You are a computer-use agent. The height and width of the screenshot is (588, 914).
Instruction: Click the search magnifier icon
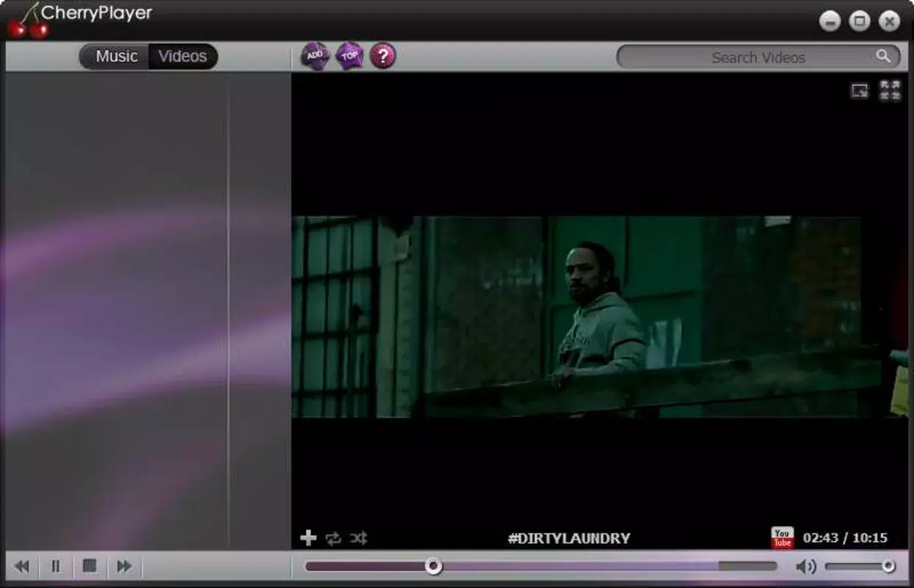click(883, 57)
